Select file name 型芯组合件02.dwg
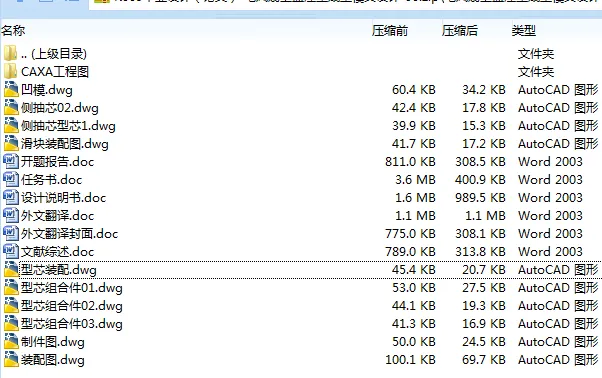The height and width of the screenshot is (378, 602). pos(72,306)
